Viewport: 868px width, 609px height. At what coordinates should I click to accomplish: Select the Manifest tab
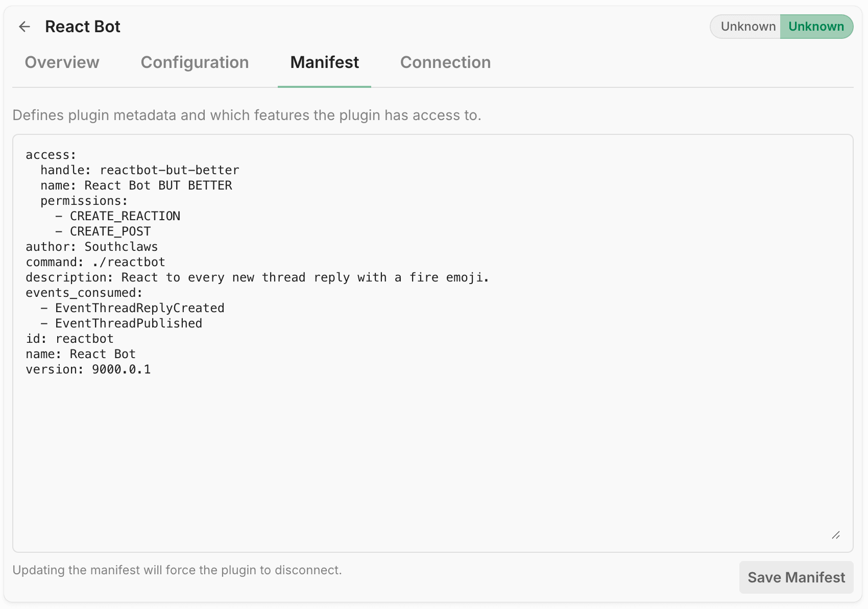click(324, 62)
